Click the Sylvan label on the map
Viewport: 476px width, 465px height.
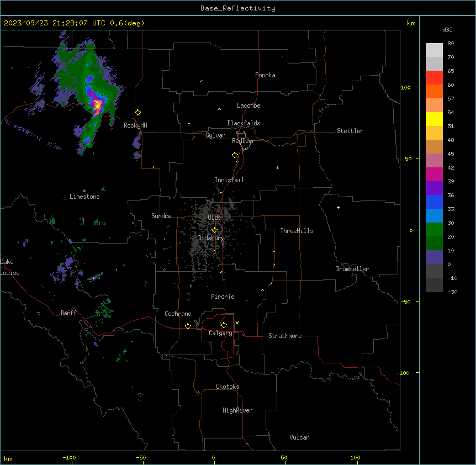tap(215, 135)
